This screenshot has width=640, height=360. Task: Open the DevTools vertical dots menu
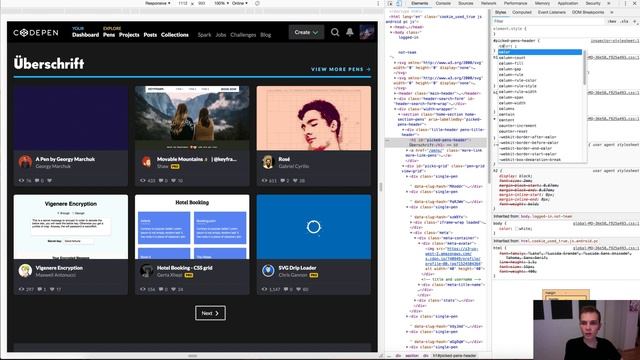(625, 3)
